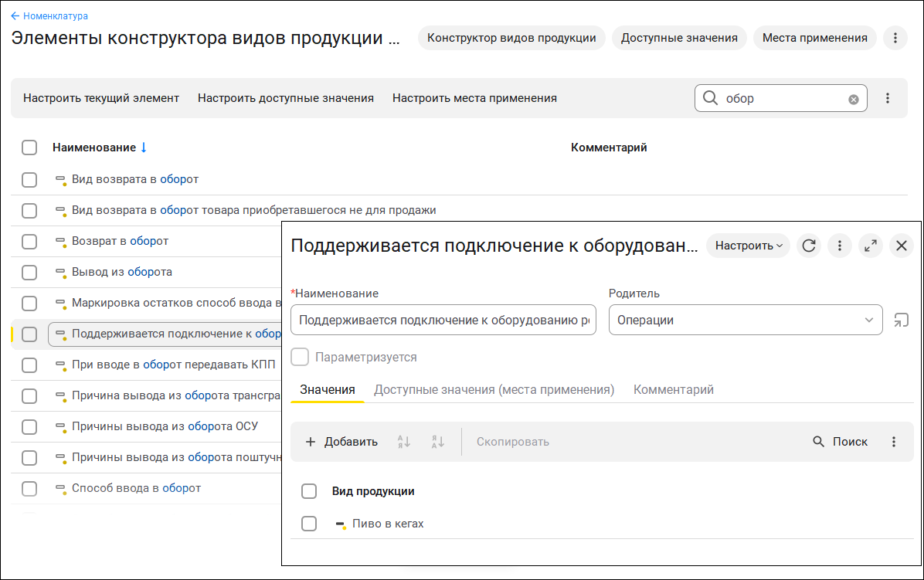Expand the Родитель dropdown list
This screenshot has width=924, height=580.
pos(869,320)
